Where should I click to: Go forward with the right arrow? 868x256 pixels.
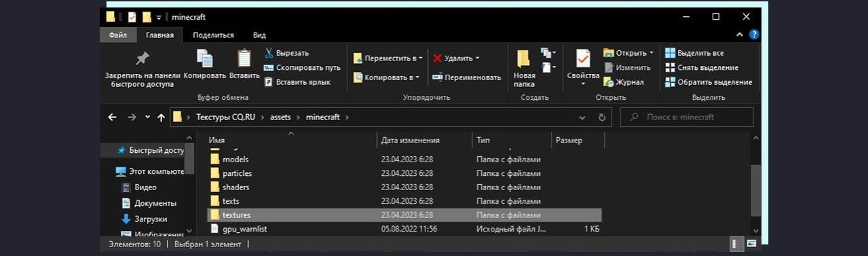[132, 117]
